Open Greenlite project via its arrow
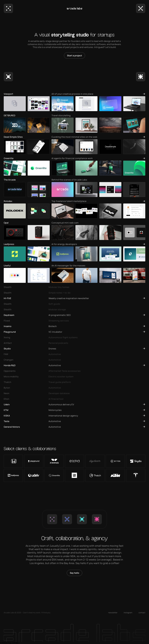149x644 pixels. [x=144, y=158]
